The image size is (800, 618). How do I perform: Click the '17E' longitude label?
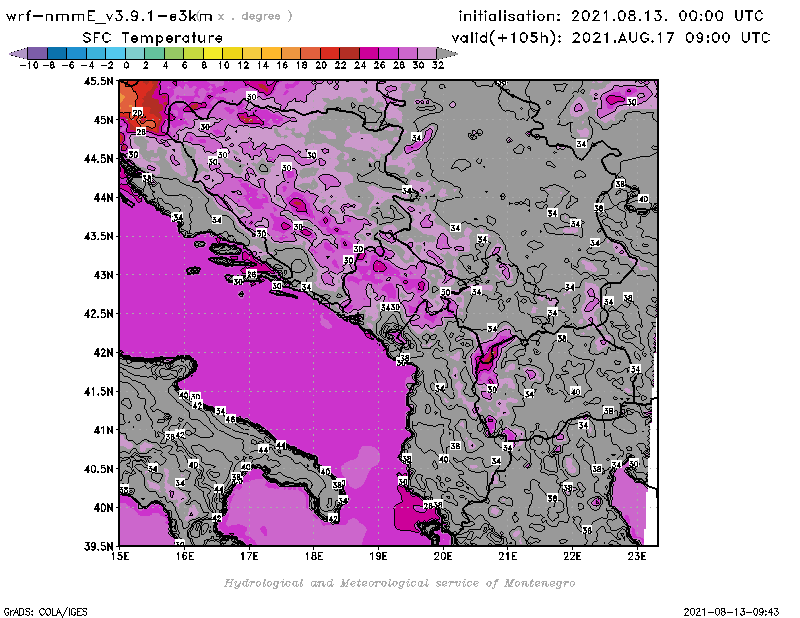249,556
